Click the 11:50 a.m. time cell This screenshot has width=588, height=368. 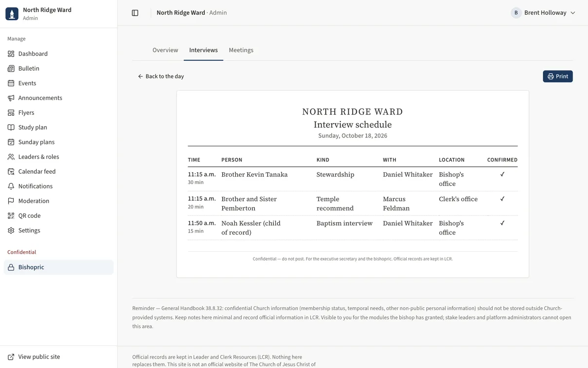coord(202,223)
